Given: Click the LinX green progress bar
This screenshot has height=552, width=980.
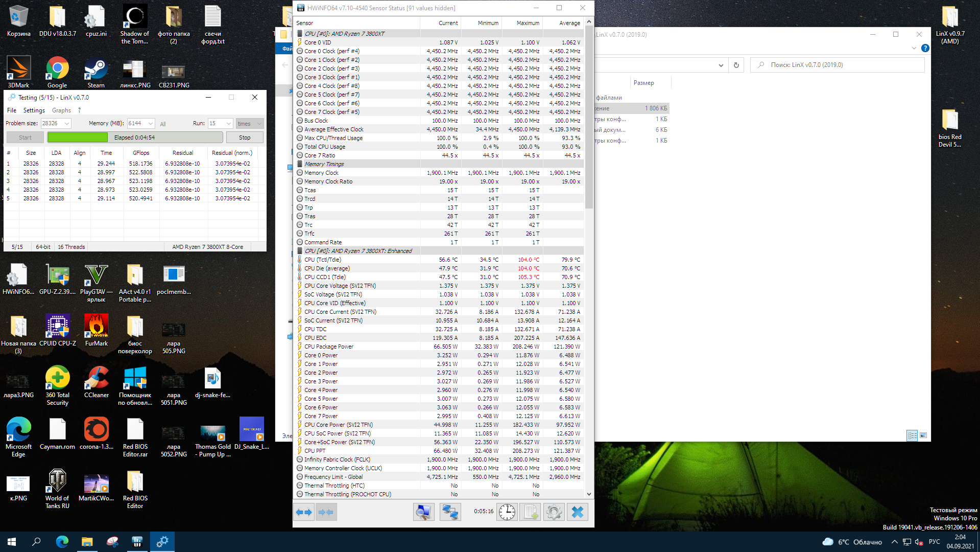Looking at the screenshot, I should point(135,137).
